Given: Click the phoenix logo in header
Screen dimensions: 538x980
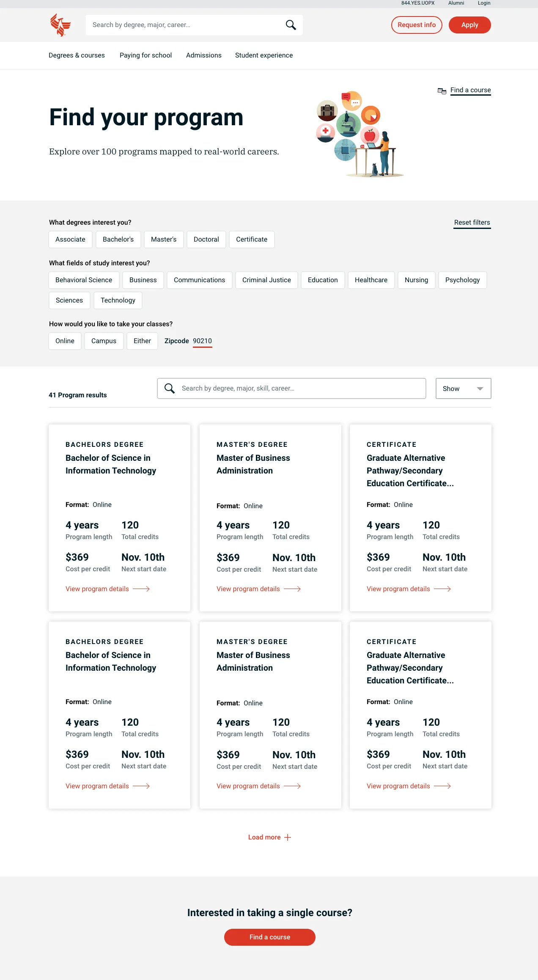Looking at the screenshot, I should (x=60, y=25).
